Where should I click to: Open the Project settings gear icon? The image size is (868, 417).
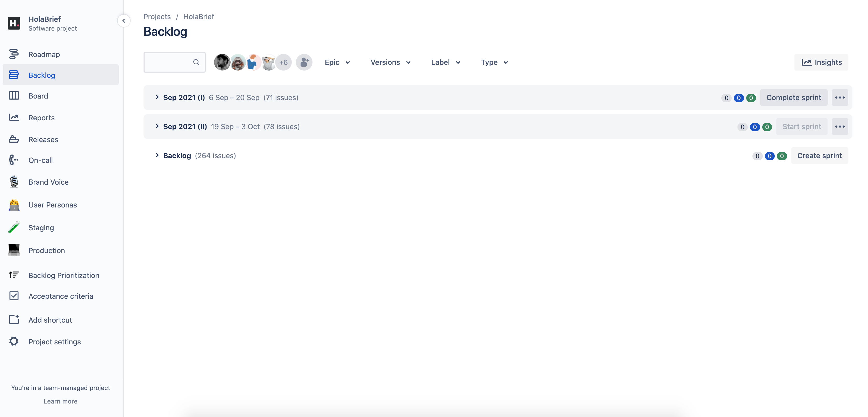coord(14,341)
